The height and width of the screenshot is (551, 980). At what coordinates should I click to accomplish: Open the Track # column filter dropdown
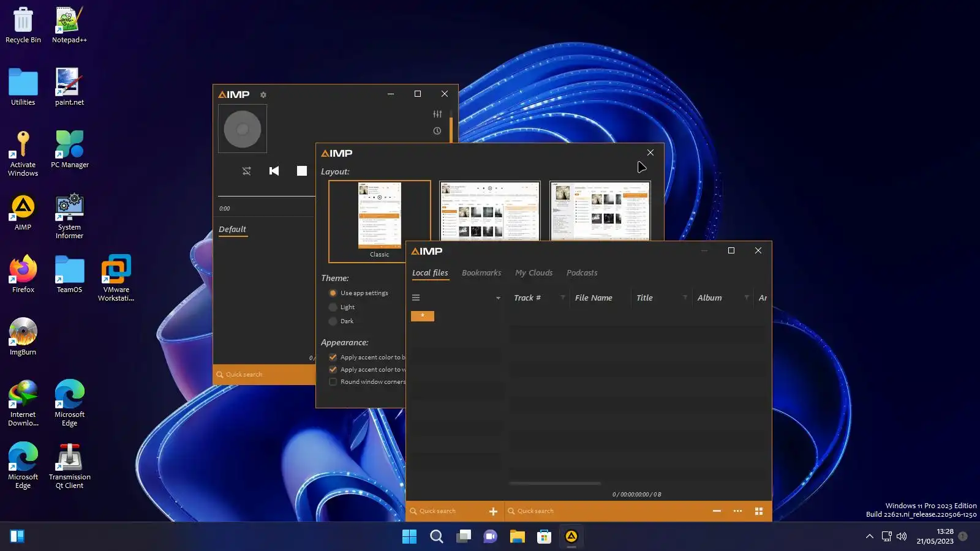(x=563, y=298)
